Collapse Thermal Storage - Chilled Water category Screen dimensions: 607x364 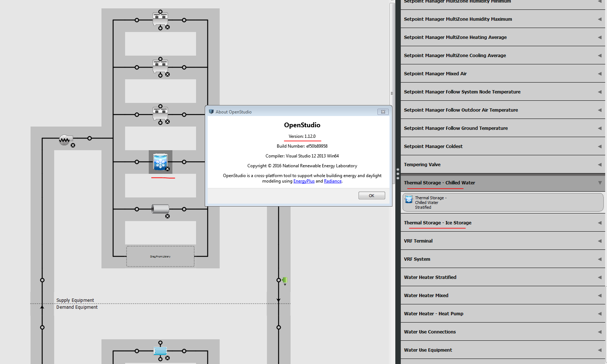tap(503, 183)
